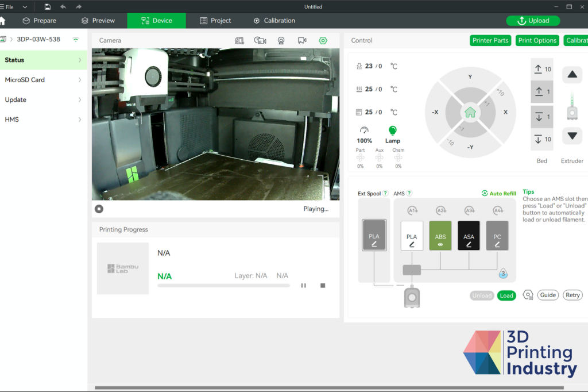Click the home axes icon in XY pad

click(x=470, y=112)
